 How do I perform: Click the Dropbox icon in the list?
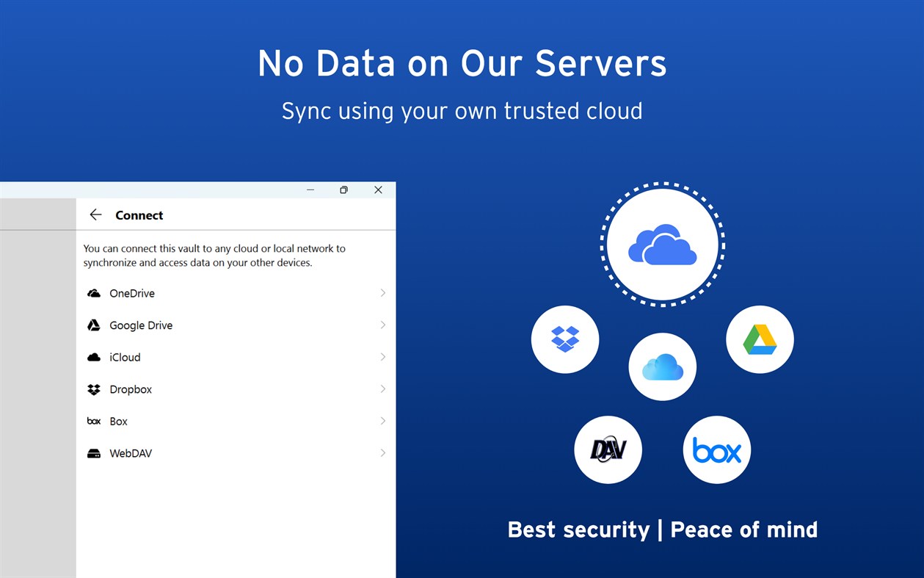click(x=94, y=389)
